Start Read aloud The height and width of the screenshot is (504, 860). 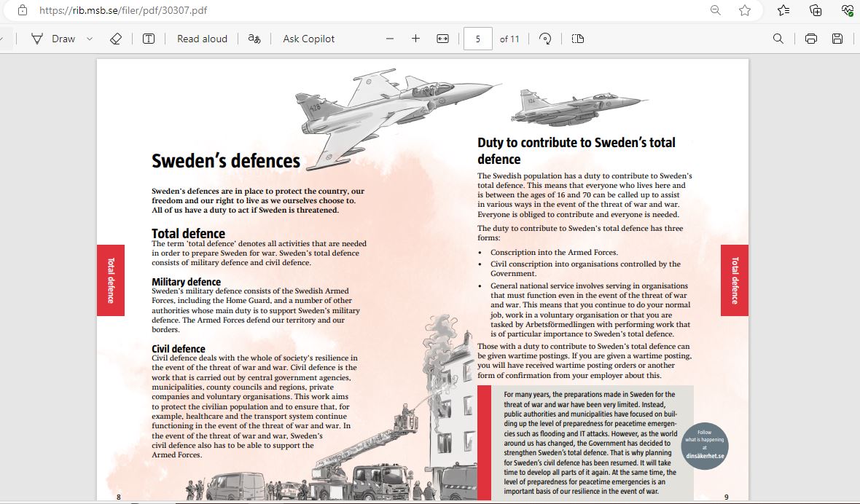202,39
